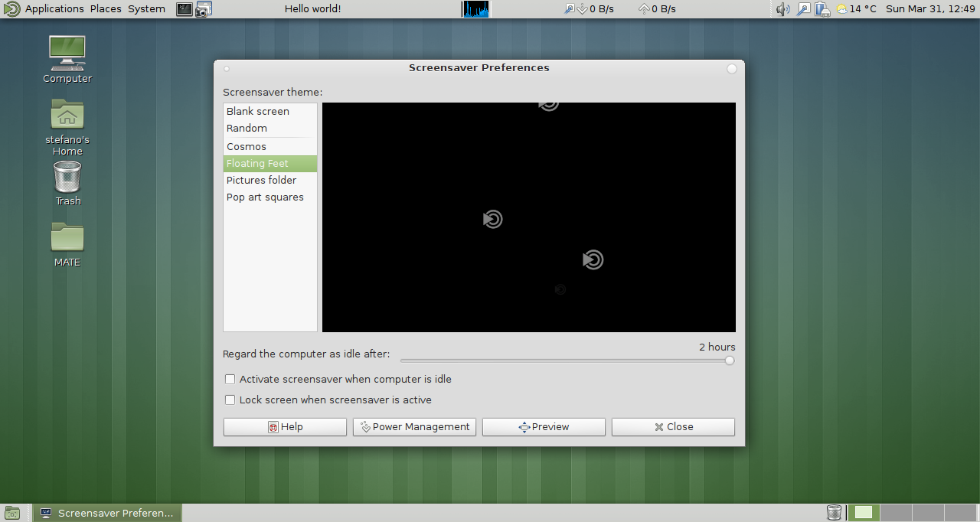Click the Preview button

tap(544, 427)
